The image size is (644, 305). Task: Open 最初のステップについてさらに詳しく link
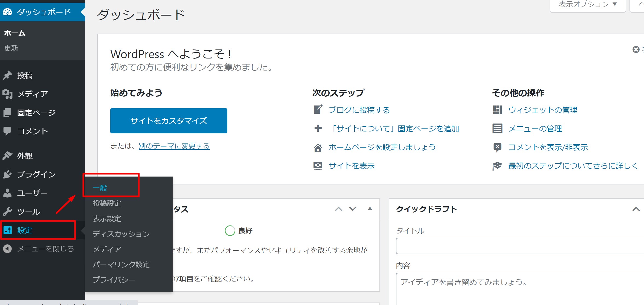pos(573,166)
